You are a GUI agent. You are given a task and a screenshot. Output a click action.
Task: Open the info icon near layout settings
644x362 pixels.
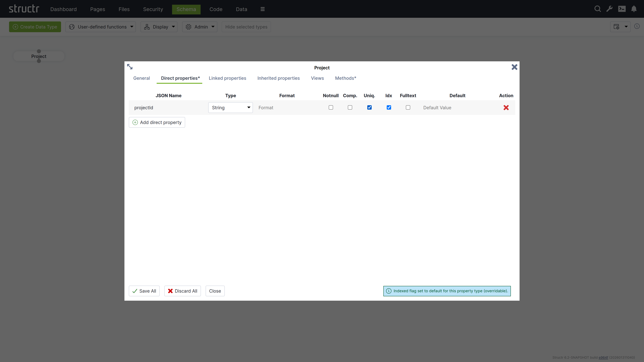point(637,26)
